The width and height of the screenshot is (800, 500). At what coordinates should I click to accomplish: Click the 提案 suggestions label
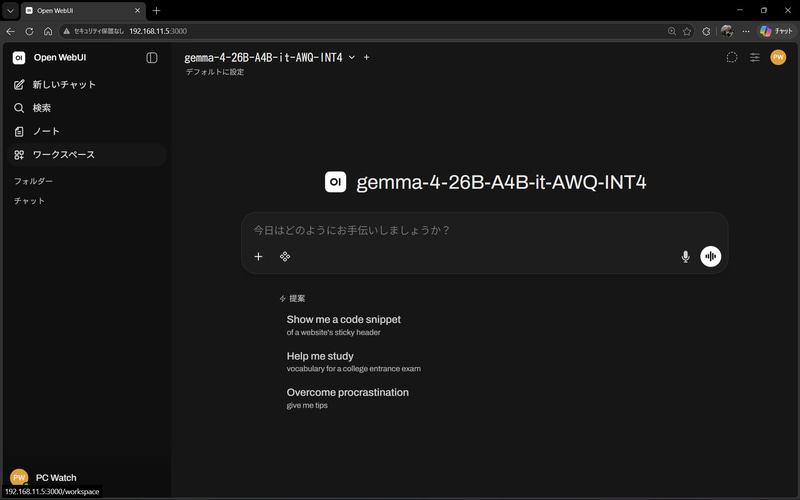(292, 298)
